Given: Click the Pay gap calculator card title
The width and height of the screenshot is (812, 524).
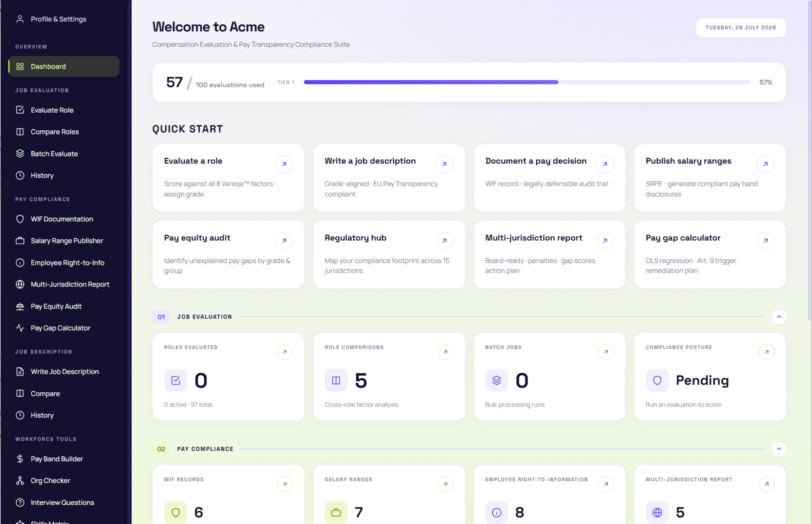Looking at the screenshot, I should (683, 238).
